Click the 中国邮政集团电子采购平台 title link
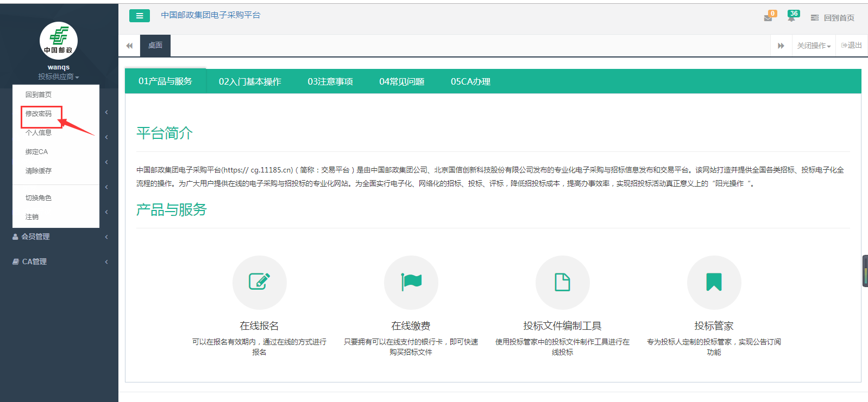 point(210,15)
